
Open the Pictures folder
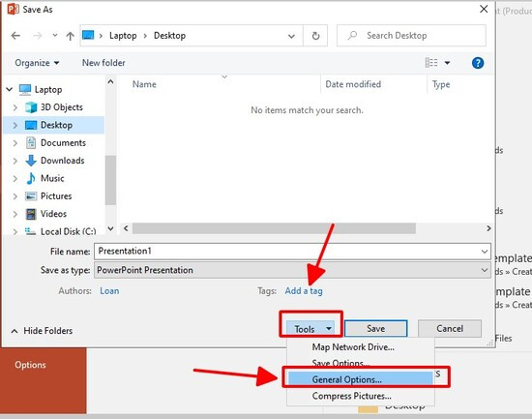pyautogui.click(x=56, y=195)
